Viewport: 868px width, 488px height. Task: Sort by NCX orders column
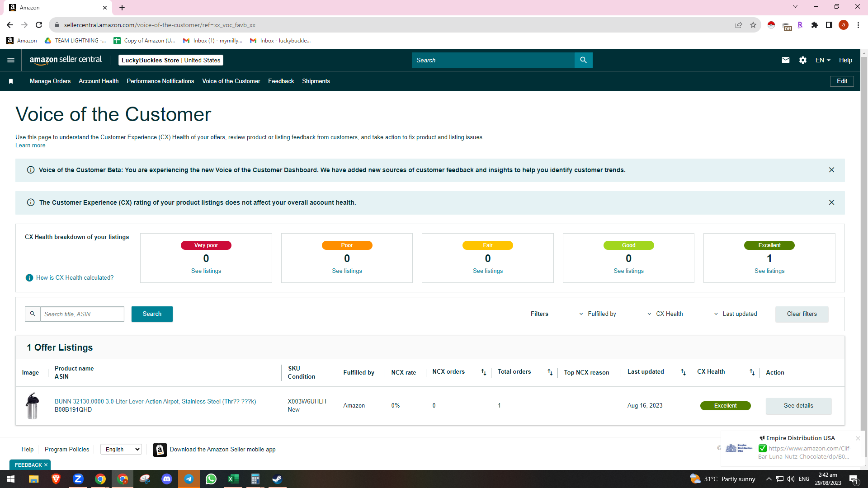point(484,372)
